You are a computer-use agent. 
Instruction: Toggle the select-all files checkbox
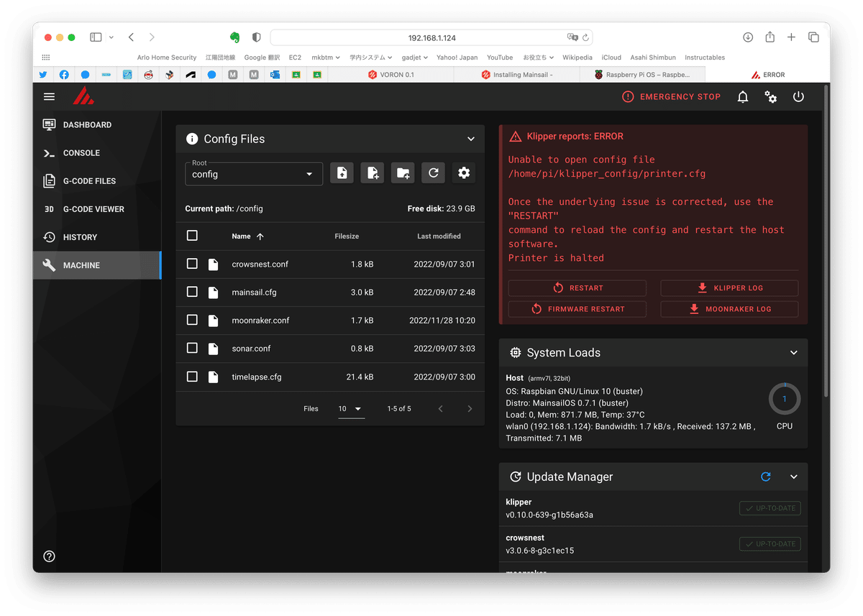[192, 236]
